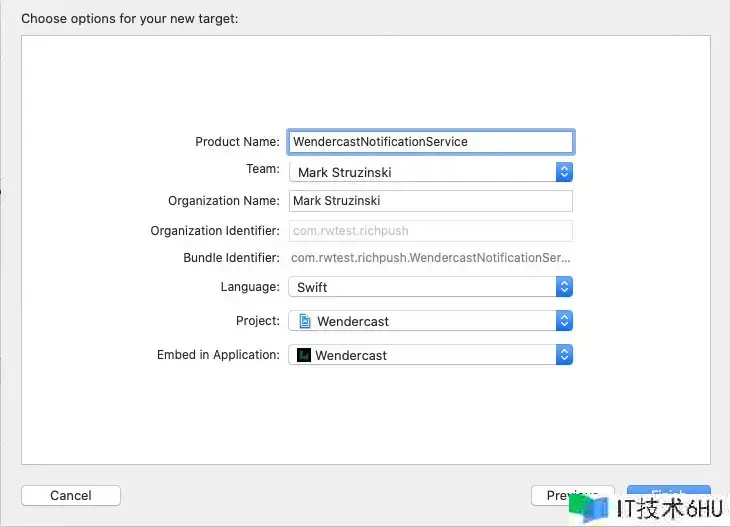730x527 pixels.
Task: Click the Language popup's blue arrow button
Action: click(x=564, y=287)
